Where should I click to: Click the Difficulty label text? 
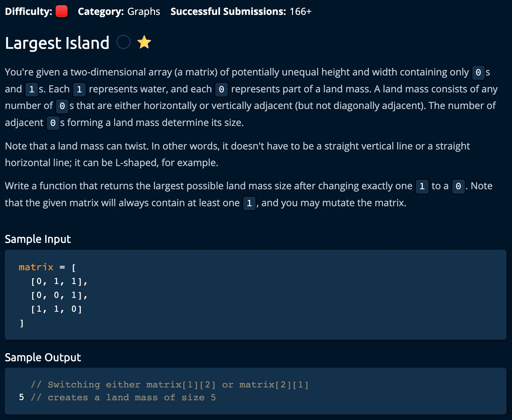28,11
